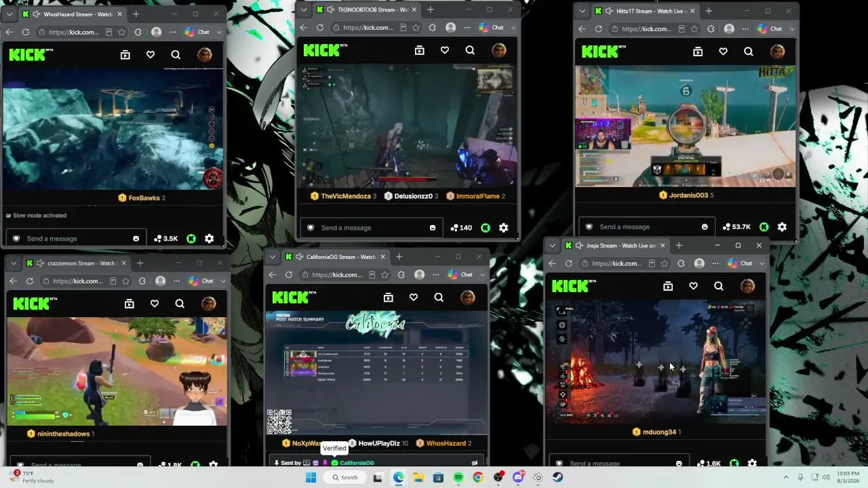Open the clips icon in Hitta17 window
The image size is (868, 488).
pos(698,52)
